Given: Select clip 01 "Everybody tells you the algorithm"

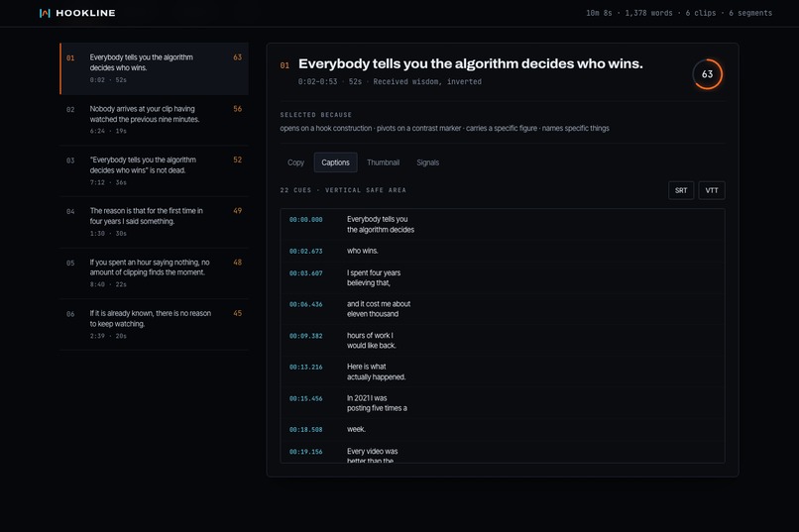Looking at the screenshot, I should pos(155,68).
